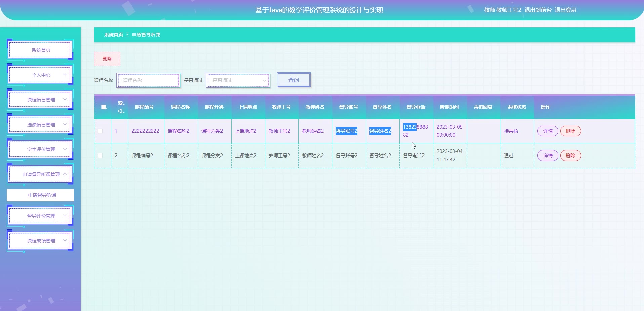Open the 是否通过 dropdown
Screen dimensions: 644x311
click(x=238, y=80)
